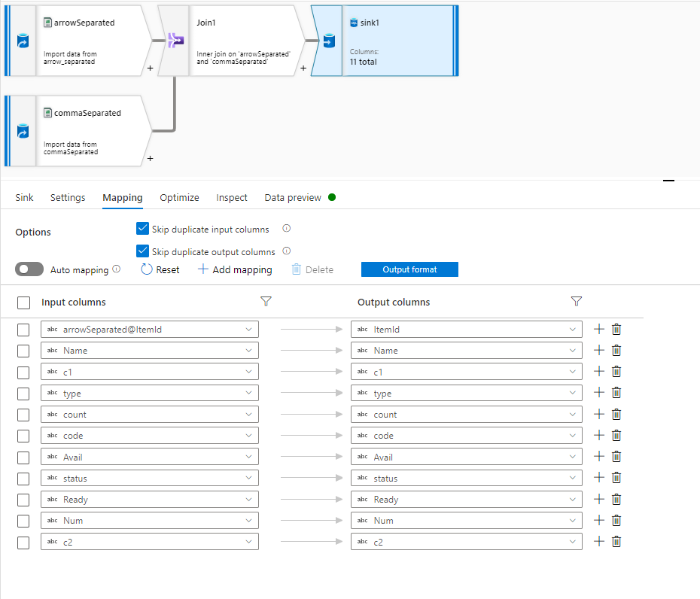Screen dimensions: 700x599
Task: Switch to the Settings tab
Action: (x=68, y=198)
